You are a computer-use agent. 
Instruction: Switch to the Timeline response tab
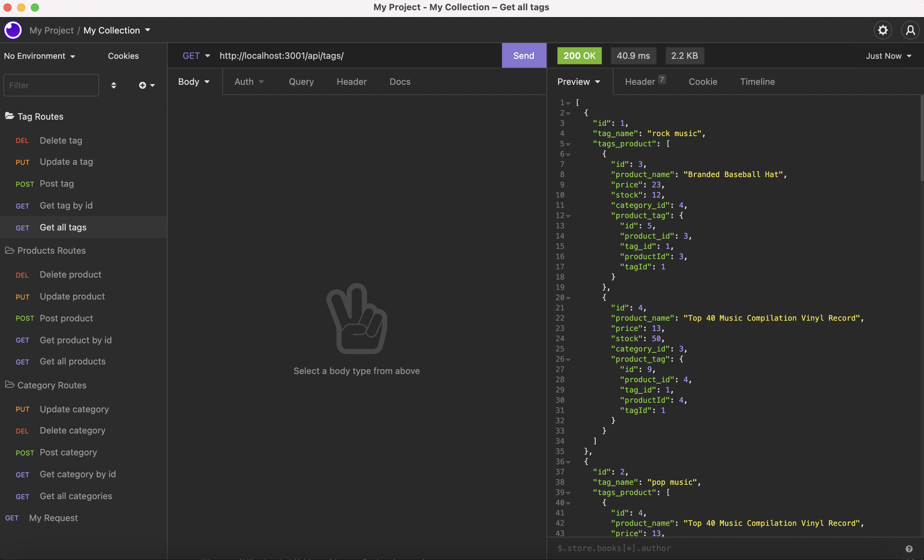tap(757, 82)
